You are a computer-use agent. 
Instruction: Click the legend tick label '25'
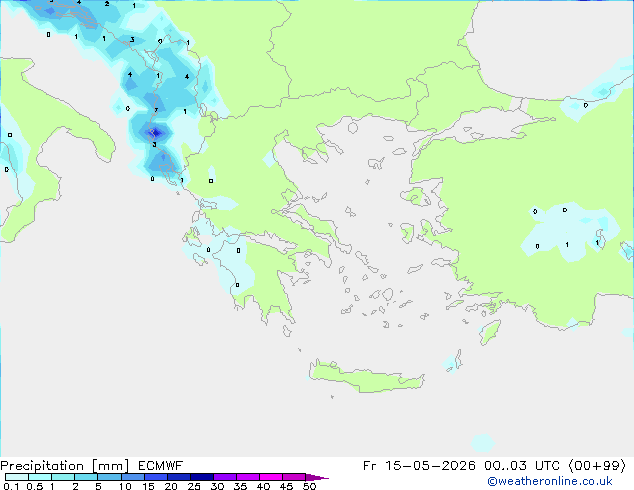(x=194, y=486)
